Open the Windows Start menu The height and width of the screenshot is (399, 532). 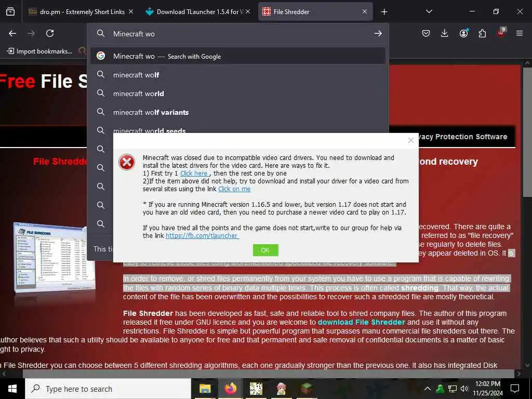click(x=12, y=389)
